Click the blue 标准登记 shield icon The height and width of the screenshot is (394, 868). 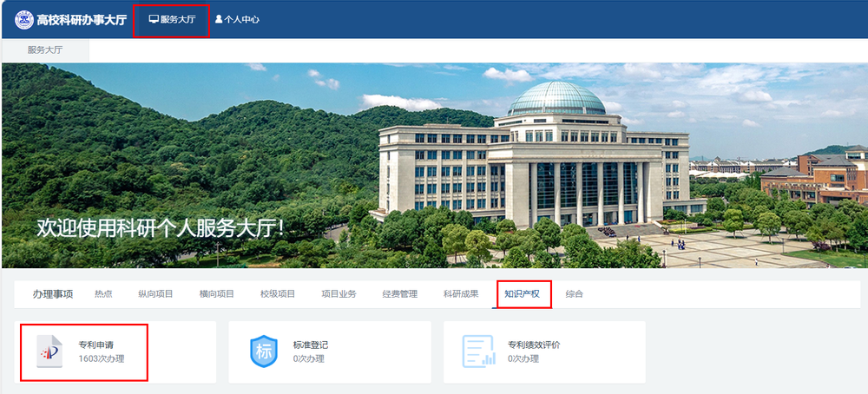click(264, 351)
